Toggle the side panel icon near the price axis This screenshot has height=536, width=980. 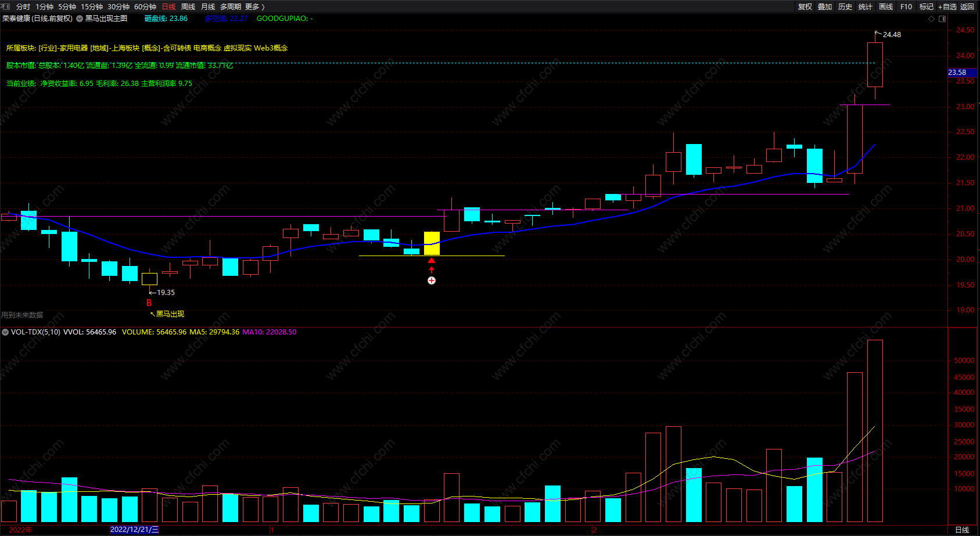[942, 19]
